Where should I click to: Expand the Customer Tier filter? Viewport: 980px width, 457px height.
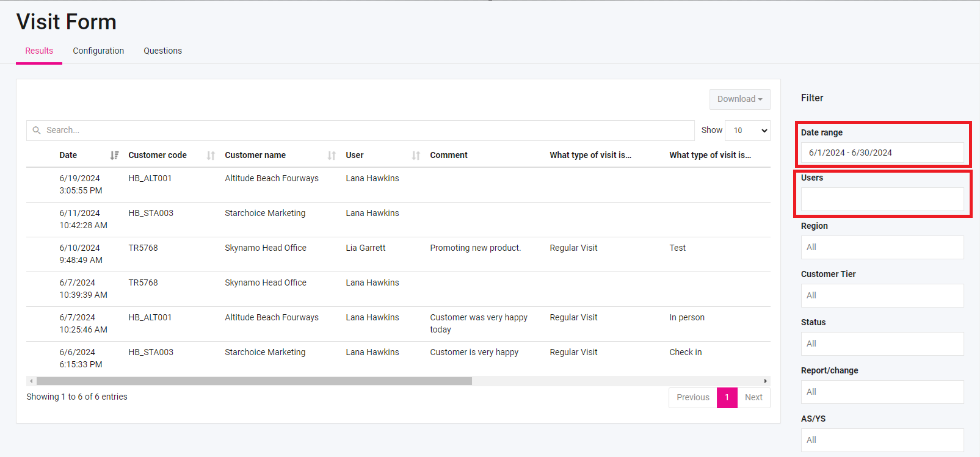(x=882, y=296)
